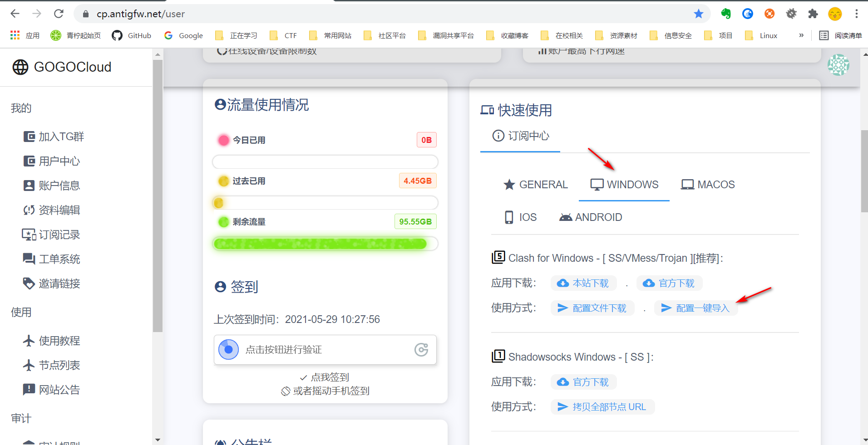This screenshot has height=445, width=868.
Task: Click 拷贝全部节点 URL button
Action: pos(602,407)
